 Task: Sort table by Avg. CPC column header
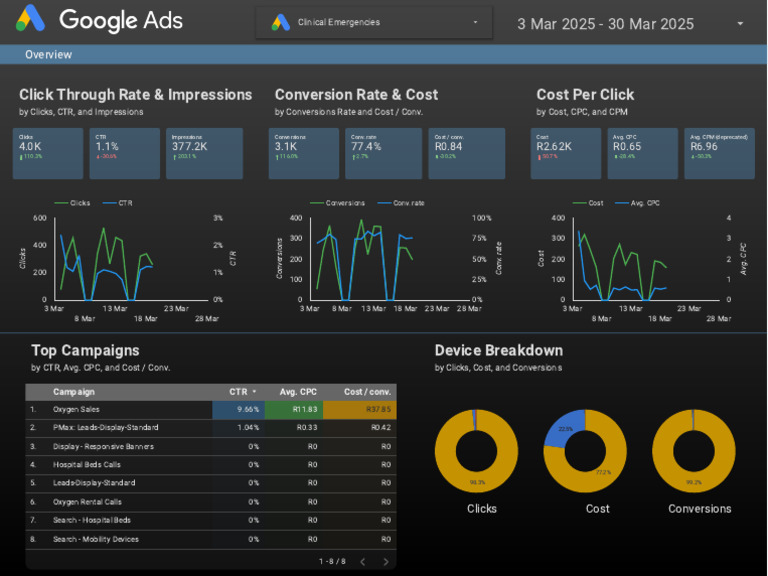(x=298, y=392)
